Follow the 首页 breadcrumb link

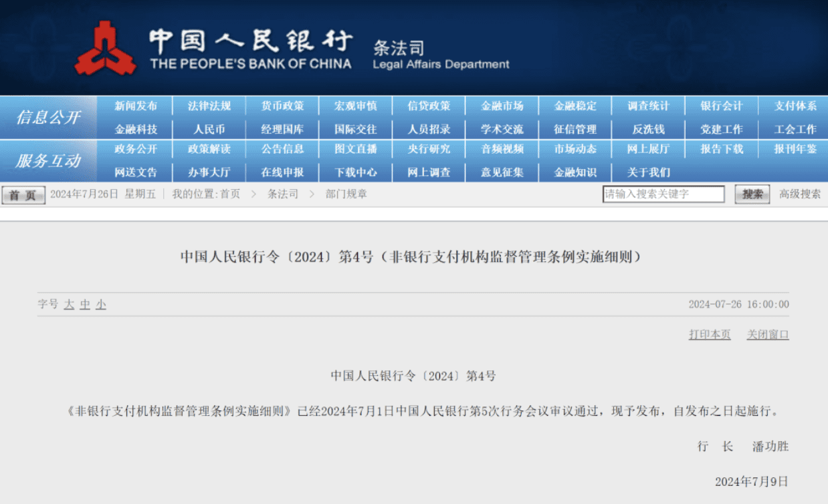[229, 195]
